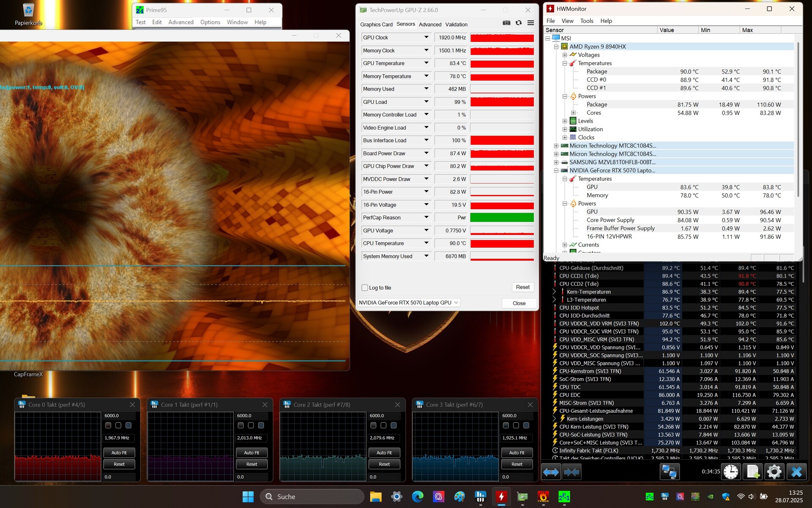Click NVIDIA icon in system tray
This screenshot has width=812, height=508.
pyautogui.click(x=710, y=497)
